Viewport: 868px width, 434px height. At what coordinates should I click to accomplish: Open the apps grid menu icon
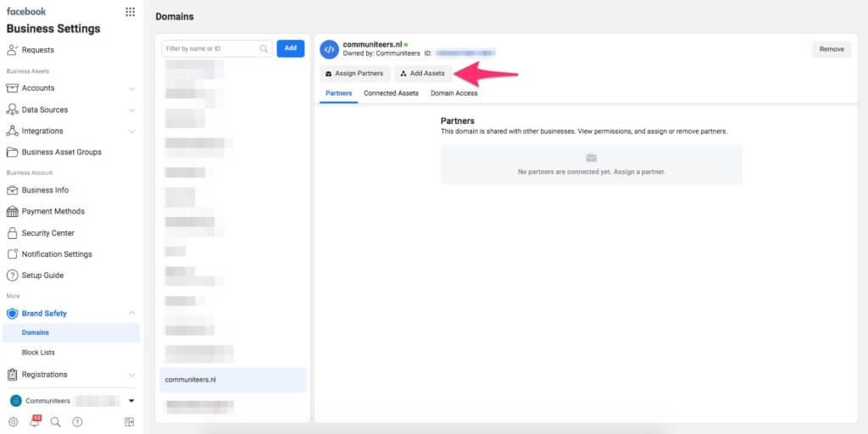click(x=130, y=12)
